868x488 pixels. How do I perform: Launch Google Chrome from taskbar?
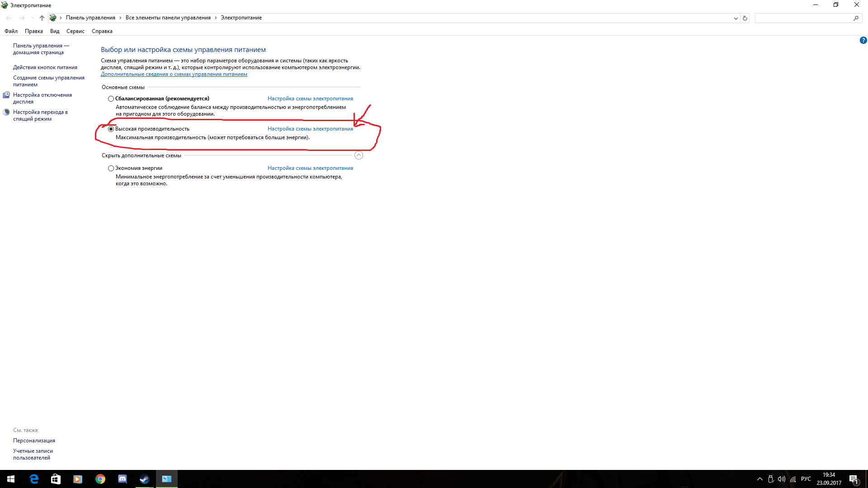100,479
